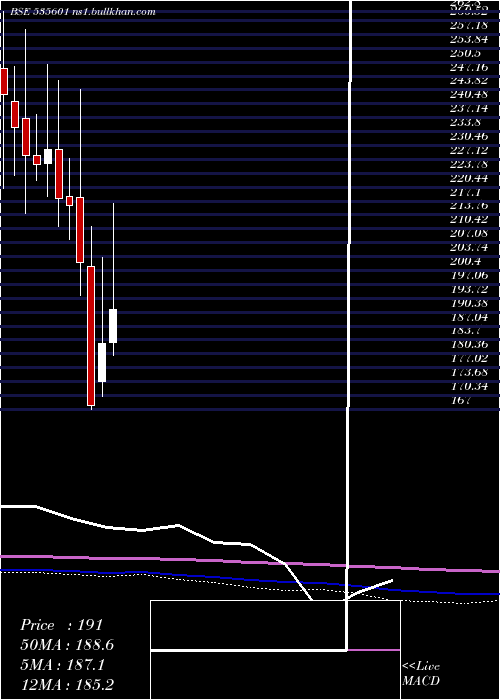Click the <<Live MACD label
The image size is (500, 700).
pos(421,673)
